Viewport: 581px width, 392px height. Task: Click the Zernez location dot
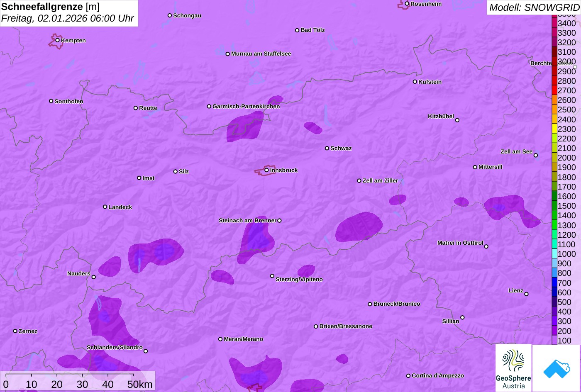click(x=15, y=331)
